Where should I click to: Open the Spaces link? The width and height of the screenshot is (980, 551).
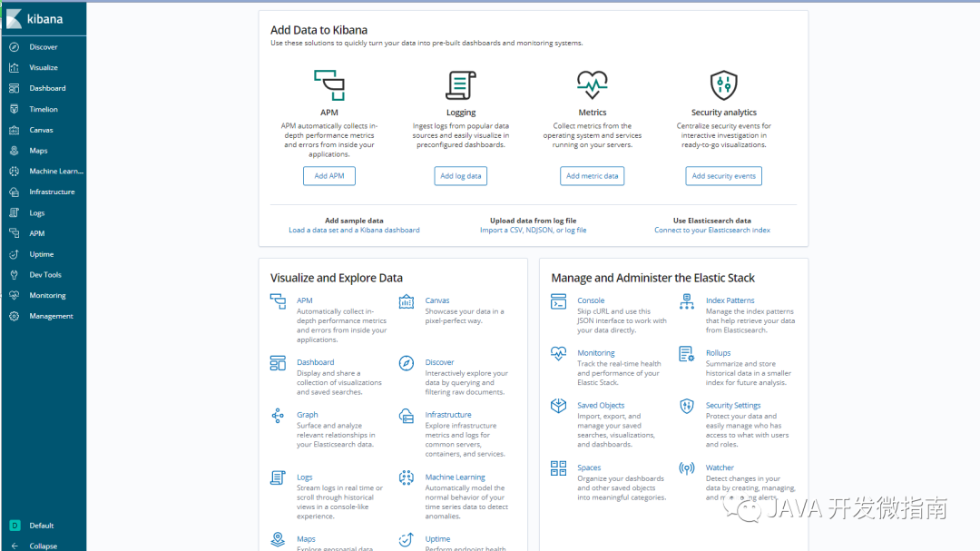coord(589,467)
